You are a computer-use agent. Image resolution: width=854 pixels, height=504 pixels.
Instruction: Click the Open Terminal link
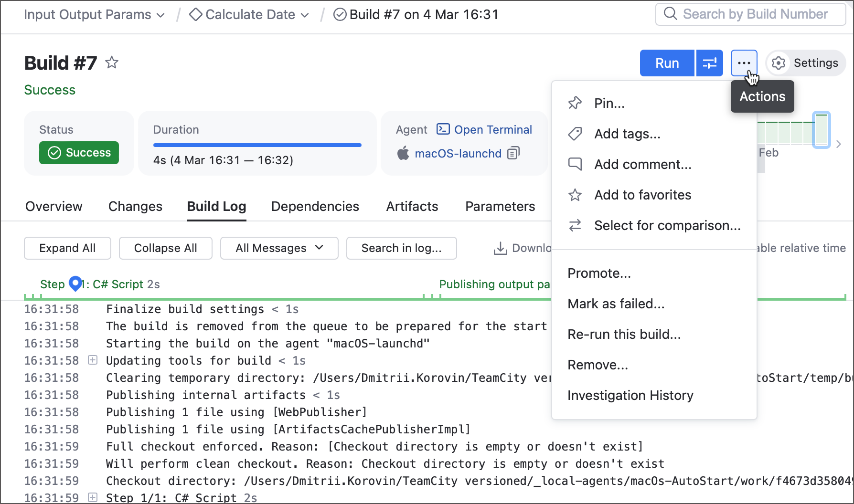tap(492, 130)
